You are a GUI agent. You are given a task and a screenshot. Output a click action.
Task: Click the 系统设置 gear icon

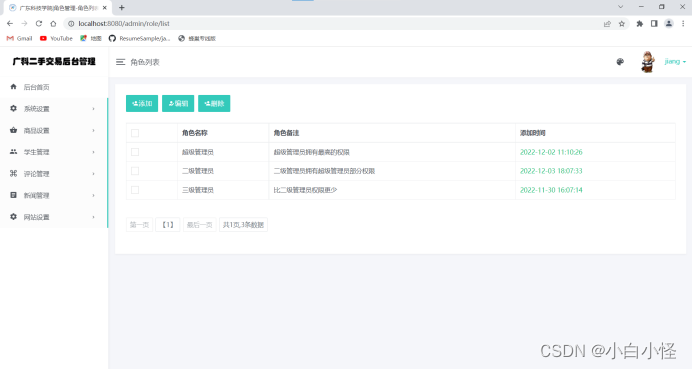click(x=13, y=109)
